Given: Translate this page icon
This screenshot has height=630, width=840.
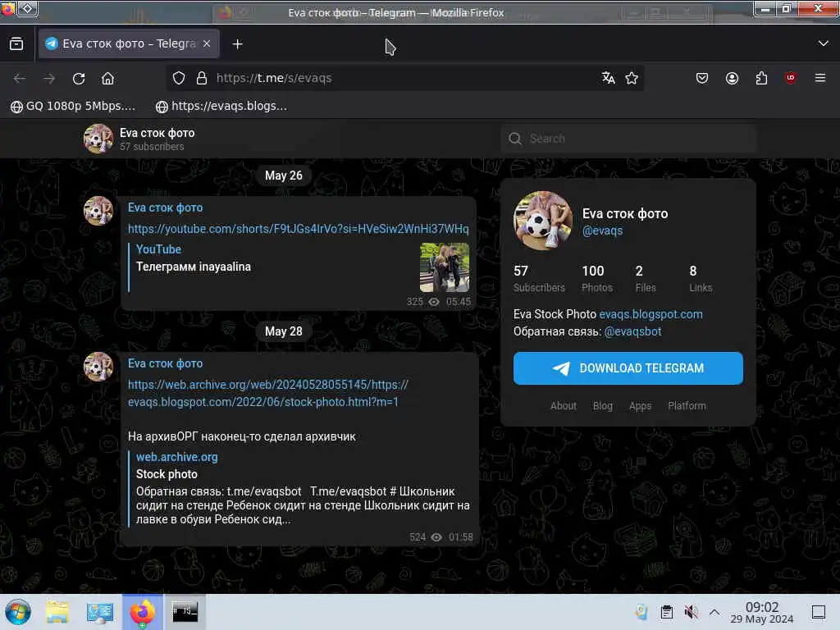Looking at the screenshot, I should [608, 78].
